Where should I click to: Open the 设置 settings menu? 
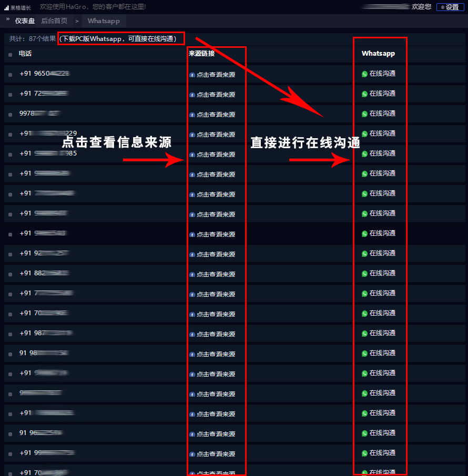click(x=450, y=7)
